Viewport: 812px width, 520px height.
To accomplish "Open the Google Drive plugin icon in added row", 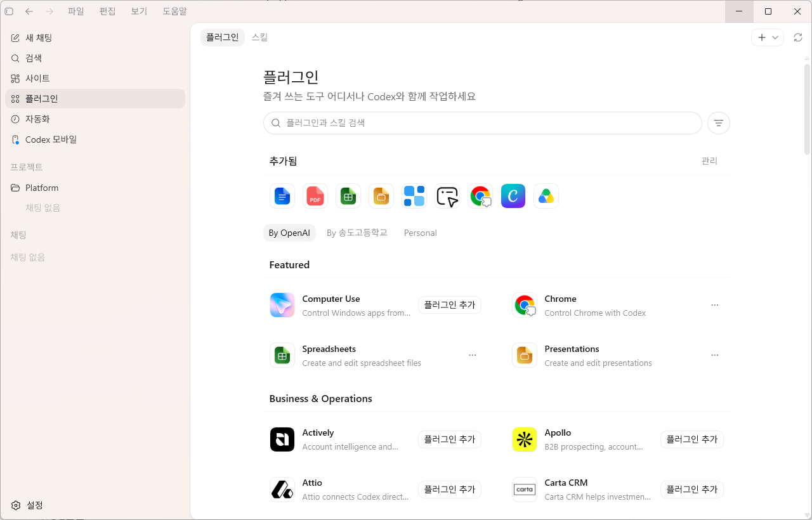I will [x=546, y=196].
